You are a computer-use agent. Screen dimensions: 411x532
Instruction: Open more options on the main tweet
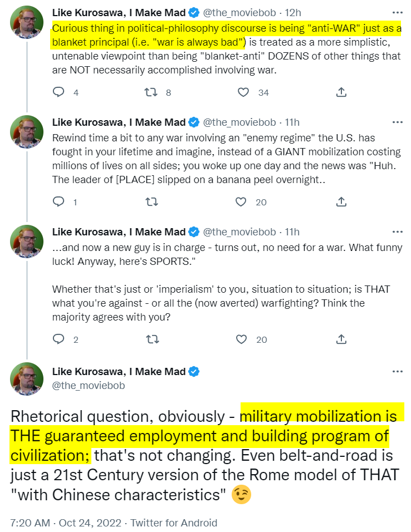tap(397, 371)
